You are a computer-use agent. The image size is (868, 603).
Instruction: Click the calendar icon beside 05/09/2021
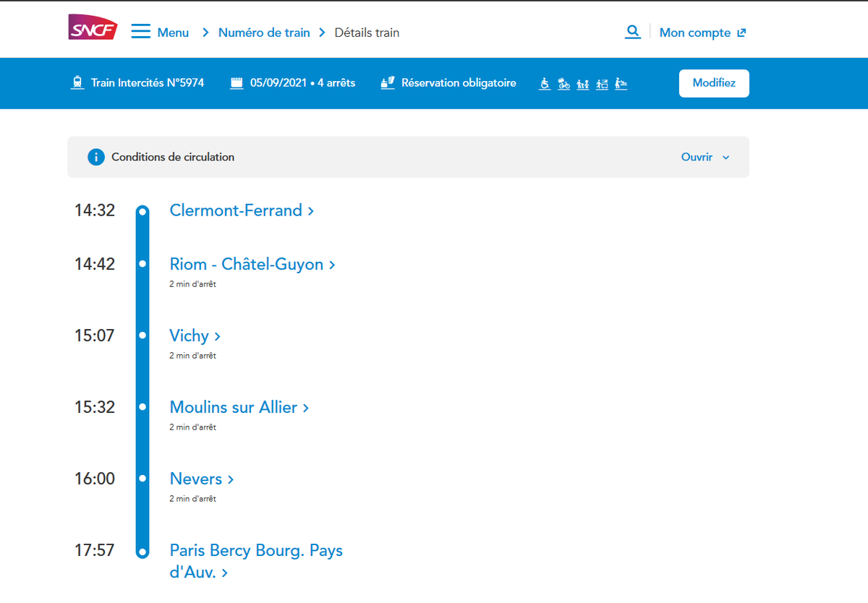237,83
